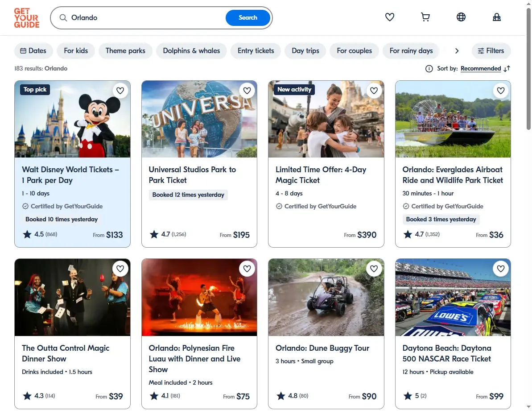Open the language and currency globe icon

[461, 17]
